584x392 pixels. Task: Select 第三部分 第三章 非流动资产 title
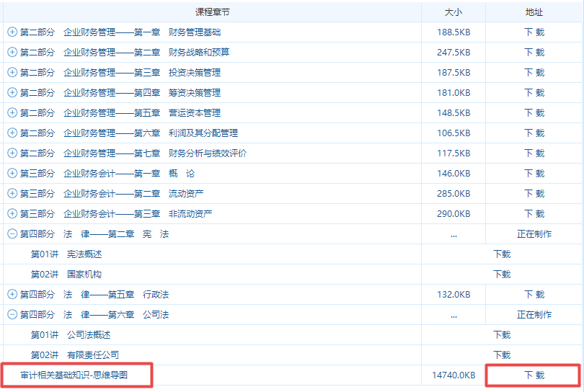(x=116, y=214)
